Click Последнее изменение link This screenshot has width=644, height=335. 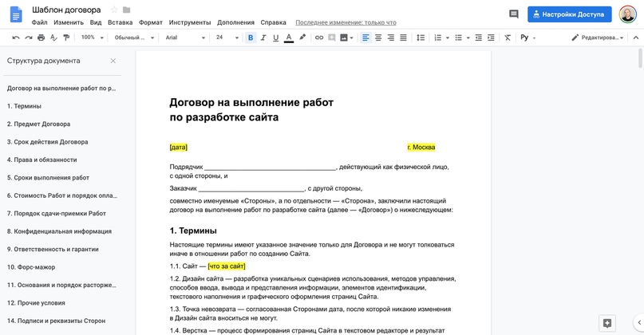tap(346, 22)
